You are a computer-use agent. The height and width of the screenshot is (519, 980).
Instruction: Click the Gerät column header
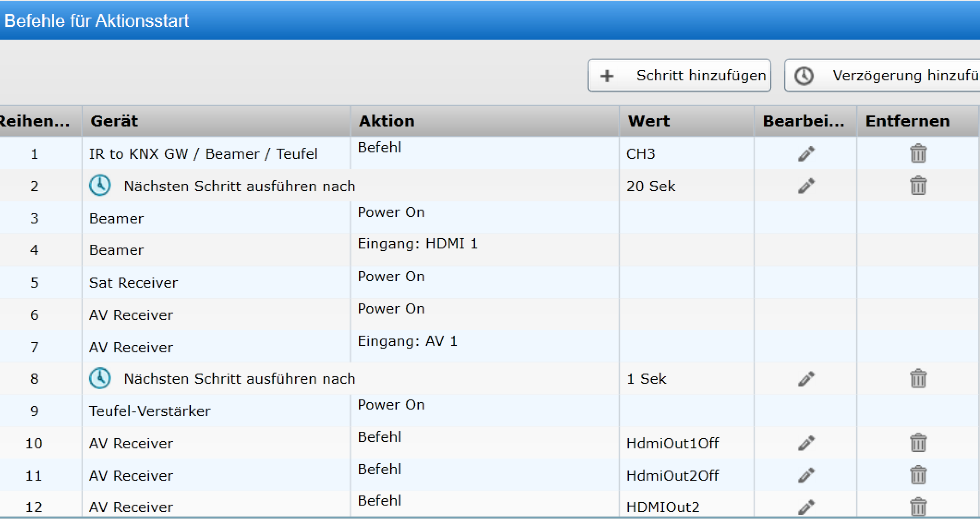click(115, 121)
